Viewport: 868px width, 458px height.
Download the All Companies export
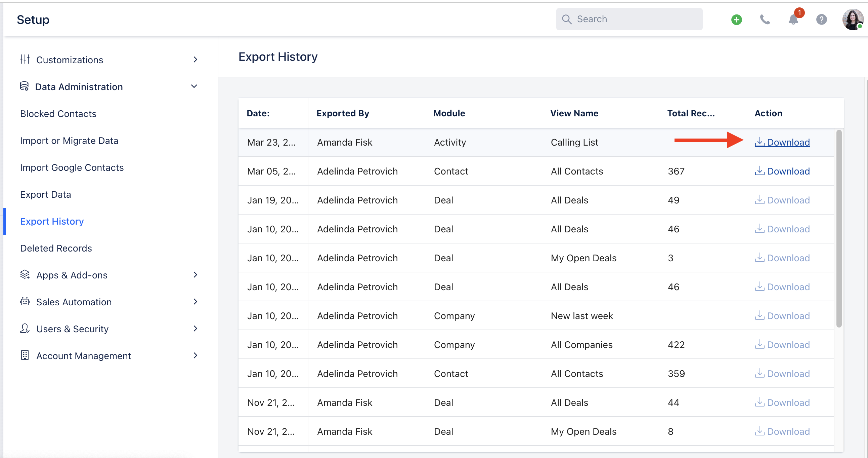point(782,345)
